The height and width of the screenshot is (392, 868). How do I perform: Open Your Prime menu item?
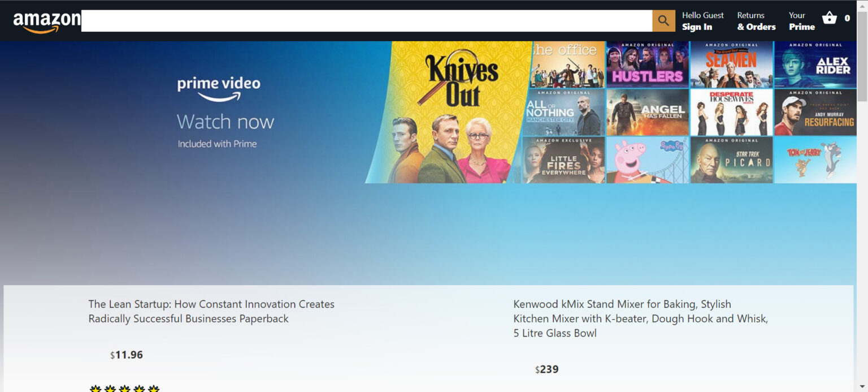point(801,21)
